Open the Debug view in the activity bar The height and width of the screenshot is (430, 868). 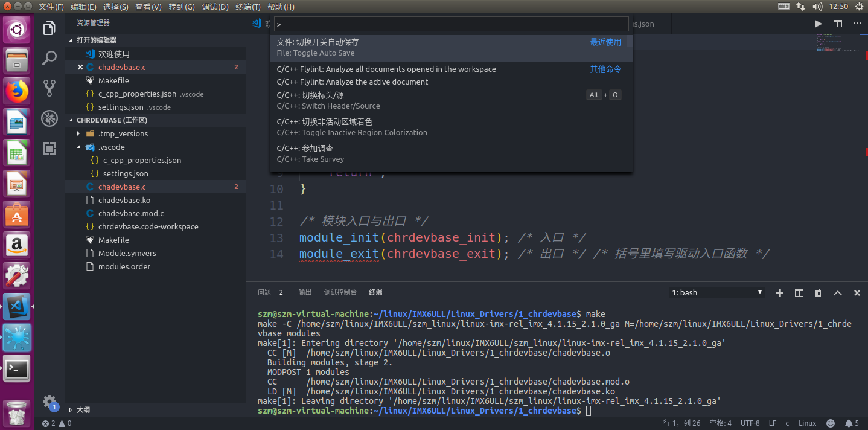49,118
